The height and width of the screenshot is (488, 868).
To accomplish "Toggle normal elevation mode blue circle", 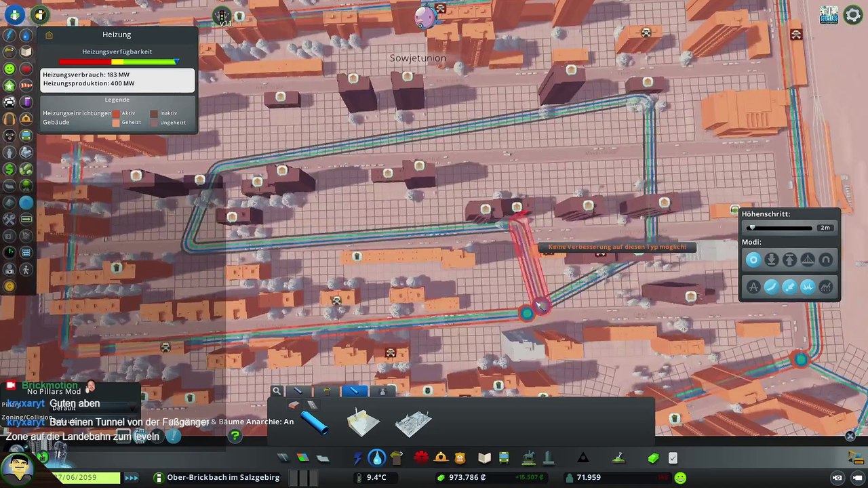I will click(x=753, y=260).
